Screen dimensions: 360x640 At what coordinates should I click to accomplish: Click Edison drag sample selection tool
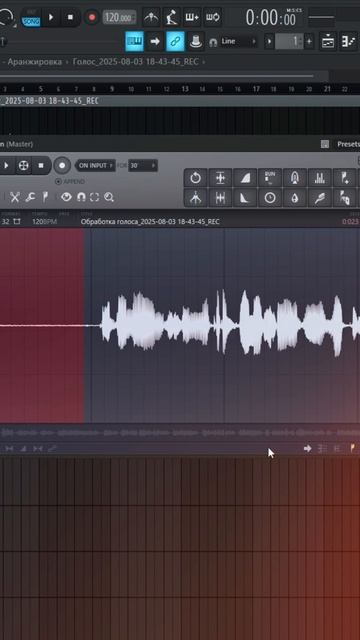tap(344, 198)
